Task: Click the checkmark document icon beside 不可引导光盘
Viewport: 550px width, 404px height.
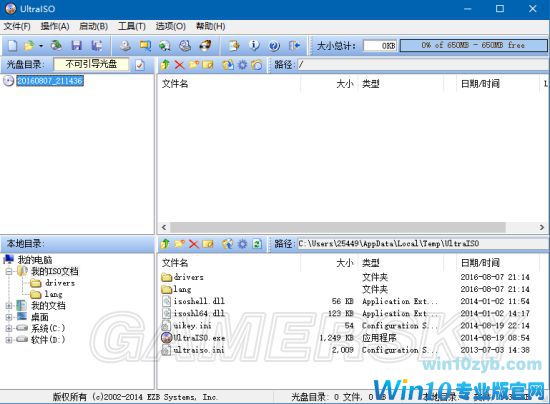Action: pos(140,65)
